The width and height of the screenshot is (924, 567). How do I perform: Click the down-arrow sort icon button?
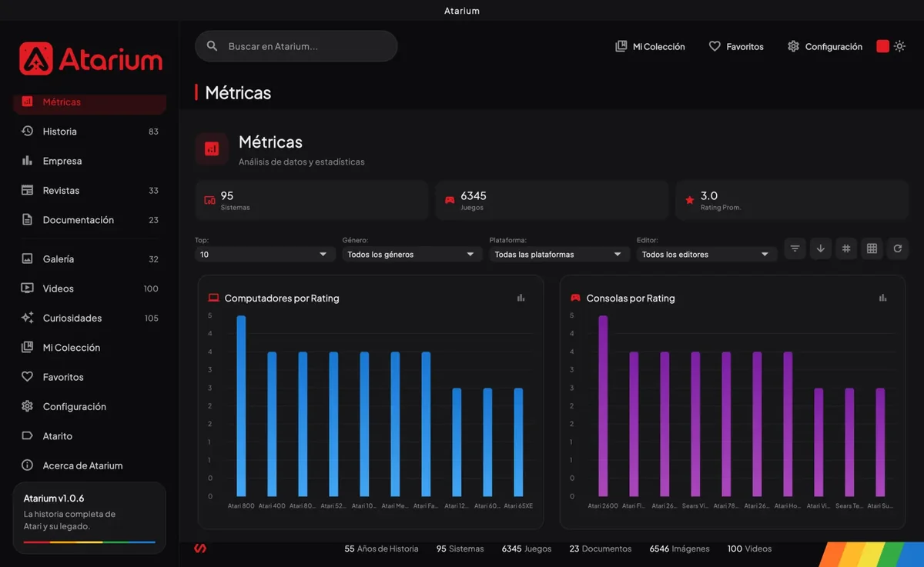pos(821,248)
